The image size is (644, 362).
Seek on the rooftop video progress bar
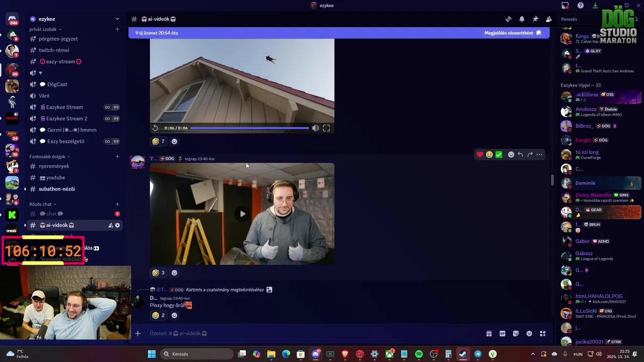250,128
